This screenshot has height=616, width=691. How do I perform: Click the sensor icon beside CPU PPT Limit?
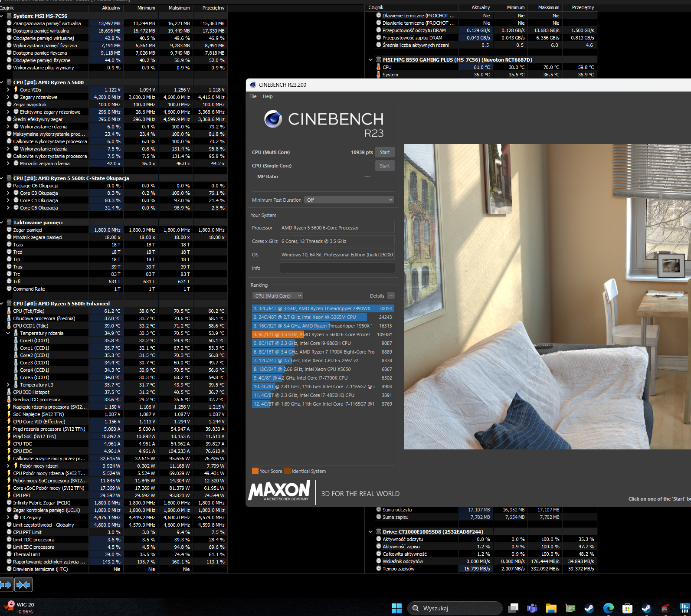[9, 532]
